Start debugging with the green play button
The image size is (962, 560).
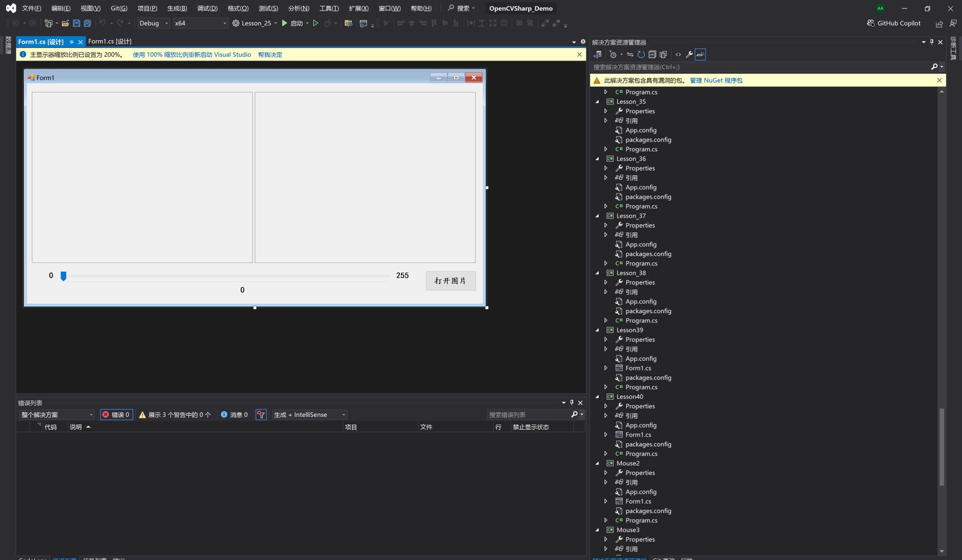point(285,23)
